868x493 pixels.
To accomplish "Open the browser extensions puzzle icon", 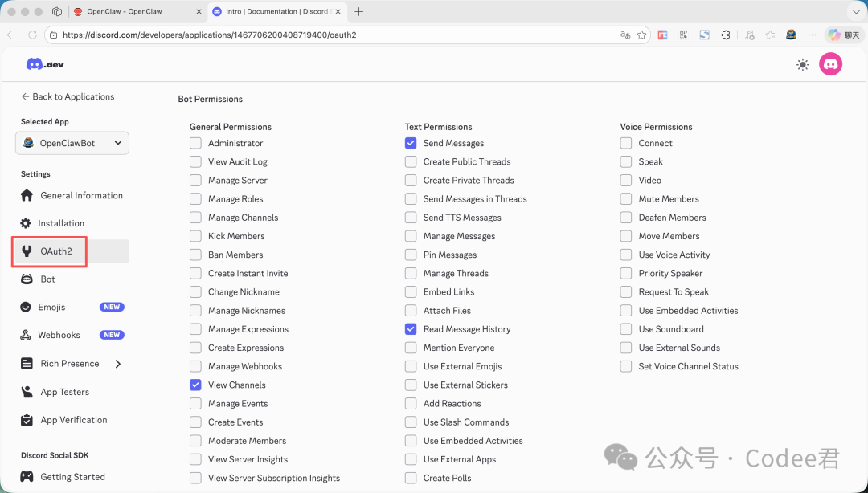I will [726, 35].
